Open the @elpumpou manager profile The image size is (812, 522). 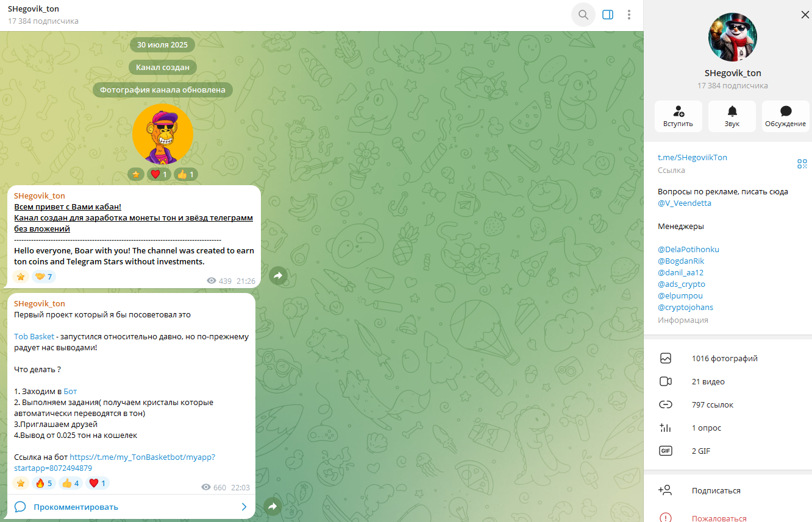(x=680, y=295)
